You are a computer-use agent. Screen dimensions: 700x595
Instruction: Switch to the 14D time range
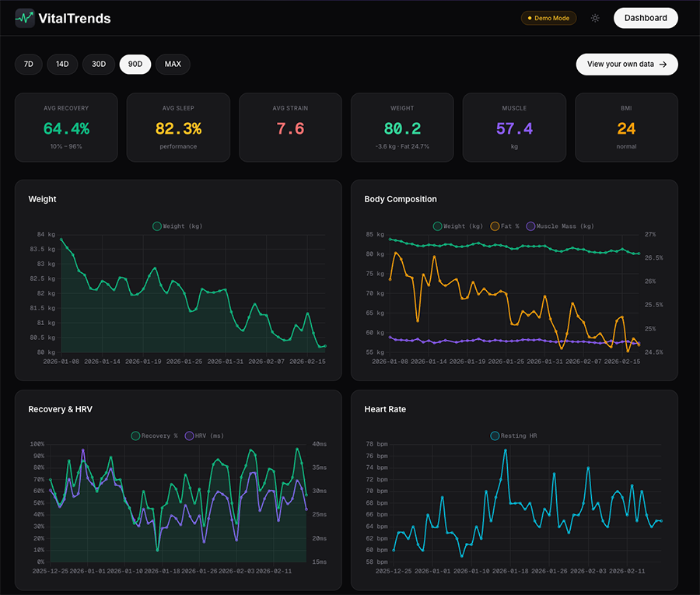[x=62, y=65]
